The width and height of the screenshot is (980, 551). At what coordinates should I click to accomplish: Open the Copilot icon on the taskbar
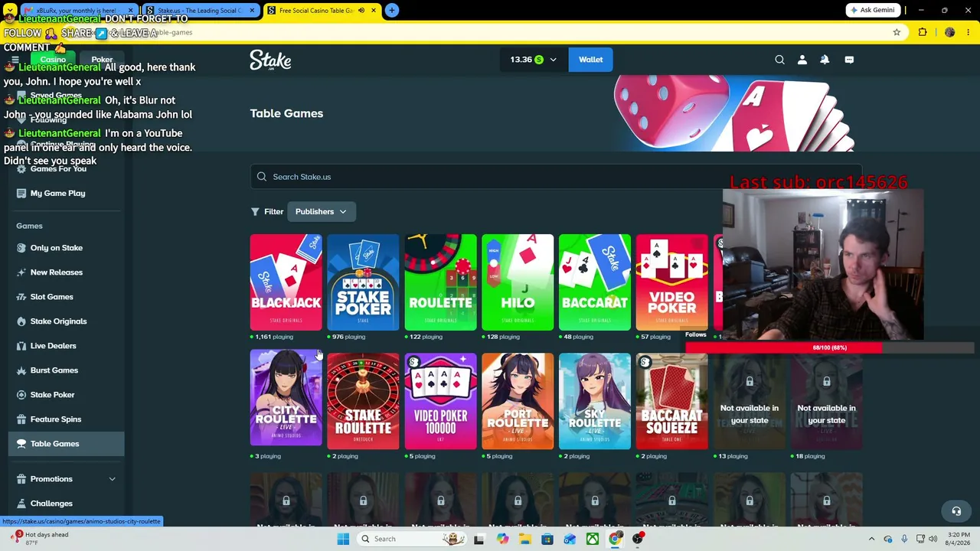click(x=502, y=539)
